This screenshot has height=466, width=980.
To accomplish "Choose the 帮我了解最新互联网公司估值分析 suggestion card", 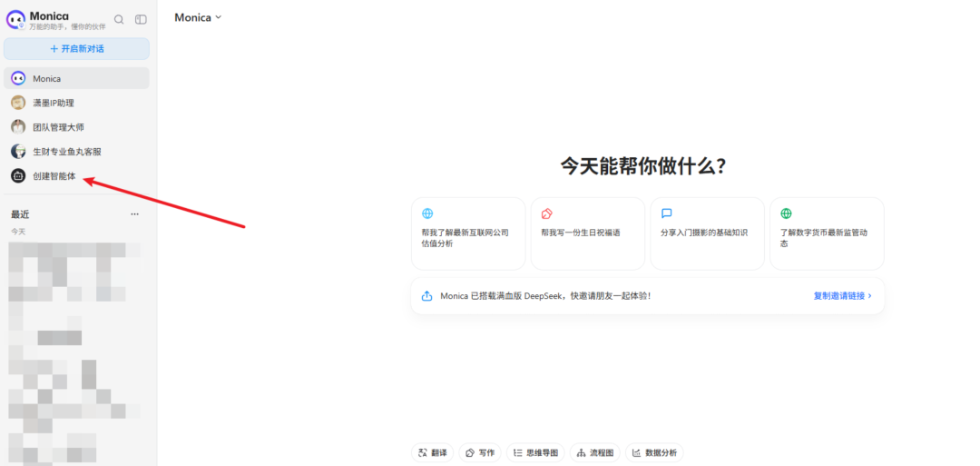I will (468, 233).
